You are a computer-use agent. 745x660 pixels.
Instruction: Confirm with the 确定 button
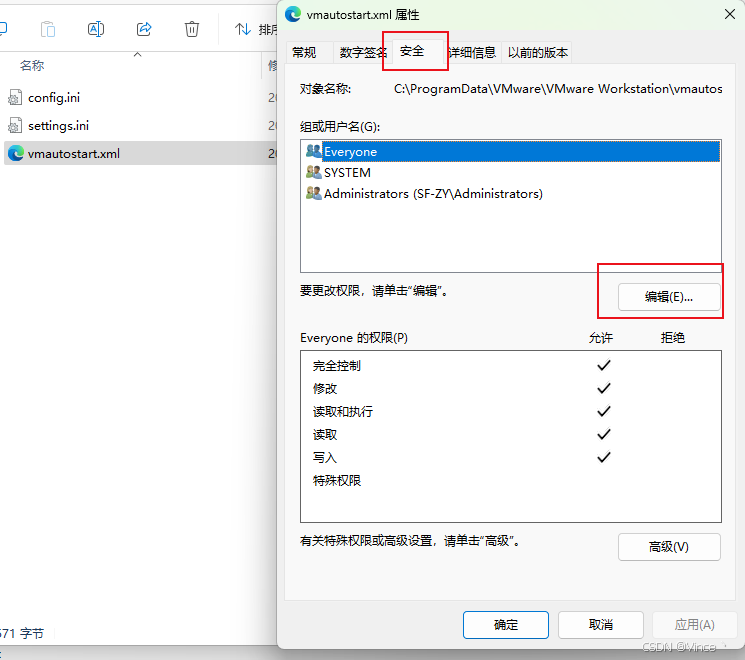click(506, 624)
